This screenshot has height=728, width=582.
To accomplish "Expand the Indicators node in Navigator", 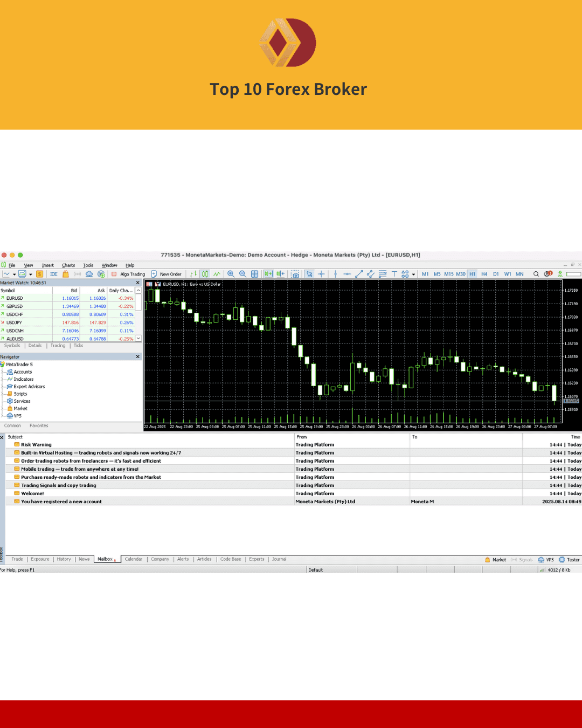I will (23, 379).
